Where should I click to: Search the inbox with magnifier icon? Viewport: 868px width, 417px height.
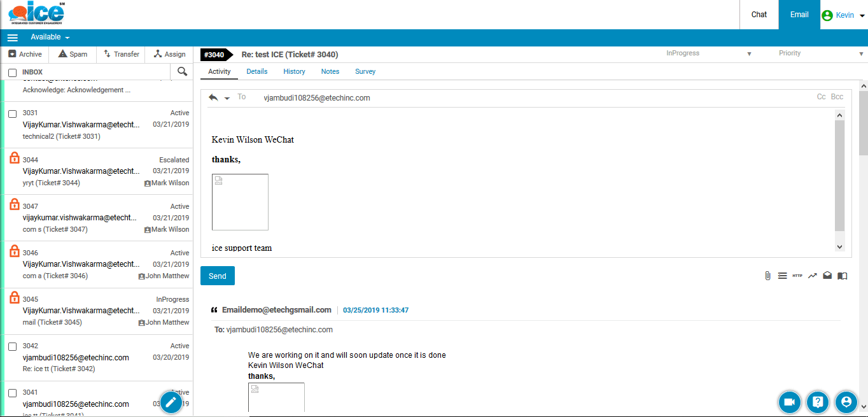(x=182, y=71)
